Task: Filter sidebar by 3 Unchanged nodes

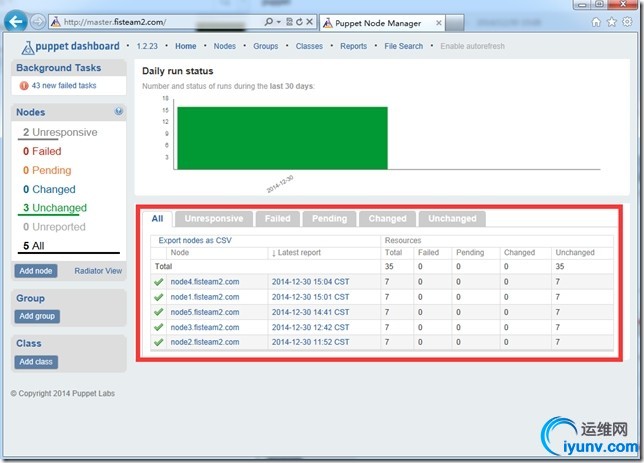Action: pos(55,208)
